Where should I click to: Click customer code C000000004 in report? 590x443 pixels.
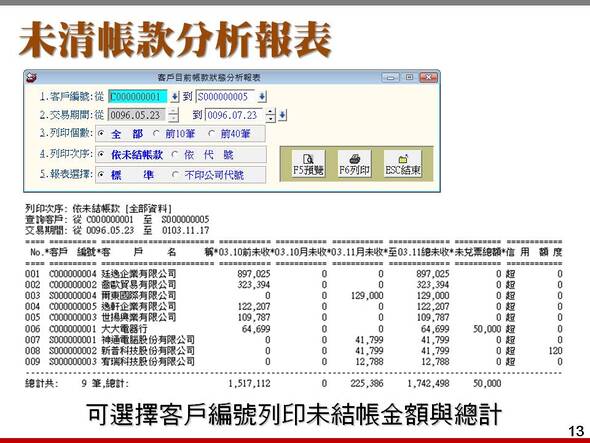coord(73,274)
